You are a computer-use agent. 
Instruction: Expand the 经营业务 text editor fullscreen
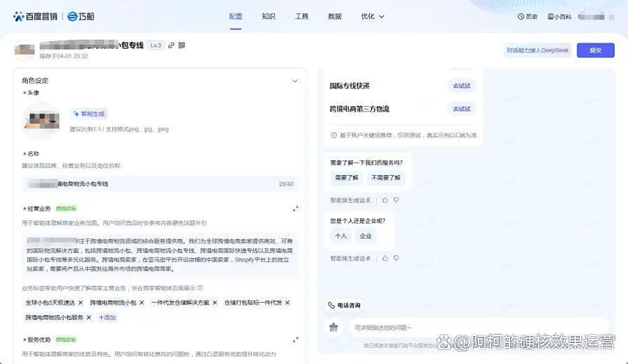(x=295, y=208)
